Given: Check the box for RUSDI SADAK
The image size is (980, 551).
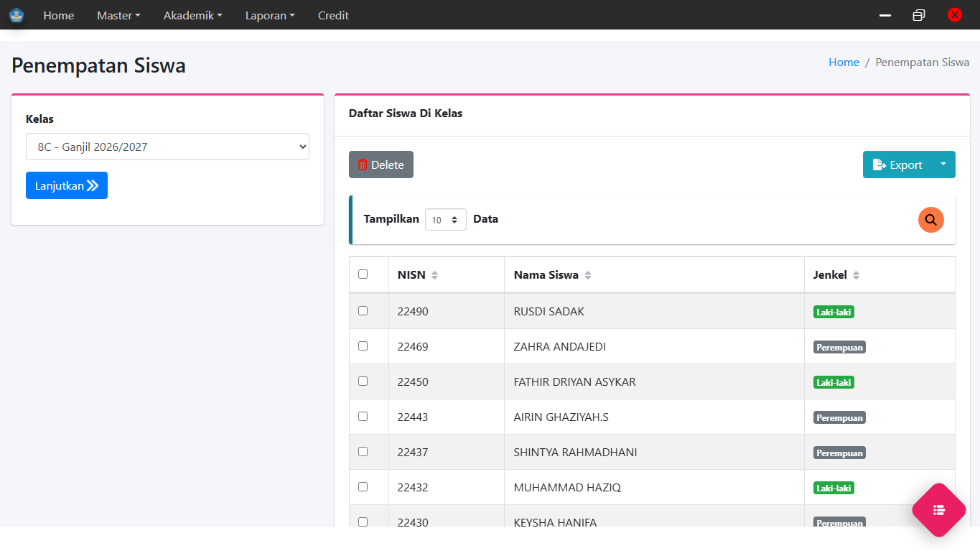Looking at the screenshot, I should 363,311.
